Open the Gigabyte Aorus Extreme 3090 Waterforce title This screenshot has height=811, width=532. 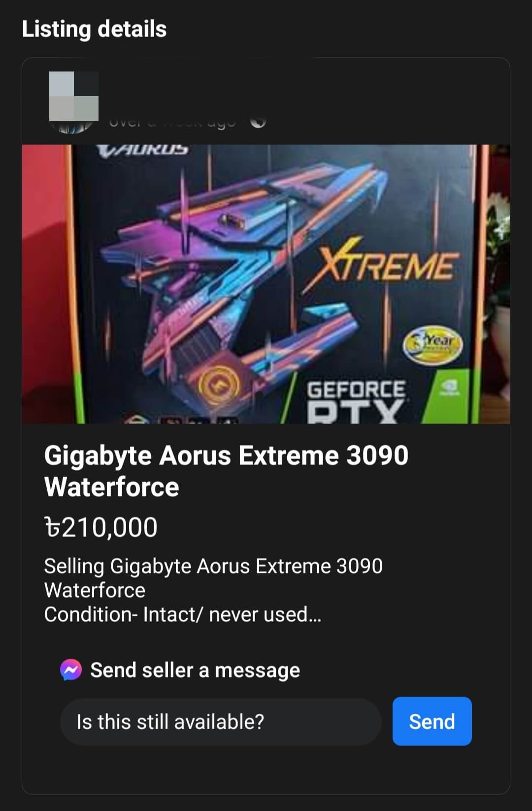click(226, 471)
